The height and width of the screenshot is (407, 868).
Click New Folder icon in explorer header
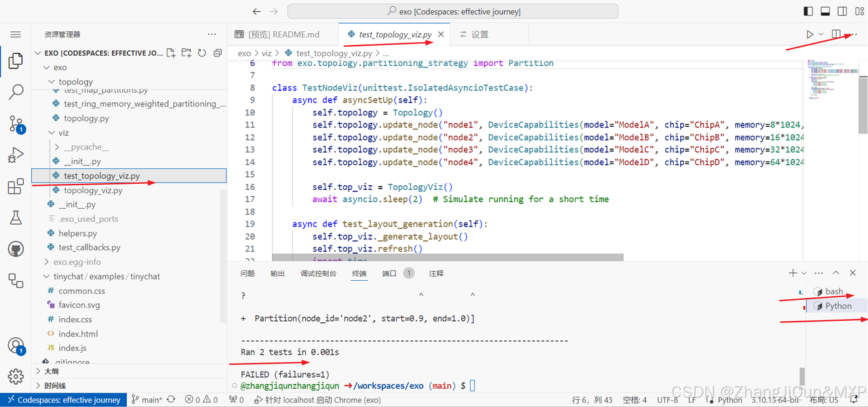(186, 53)
